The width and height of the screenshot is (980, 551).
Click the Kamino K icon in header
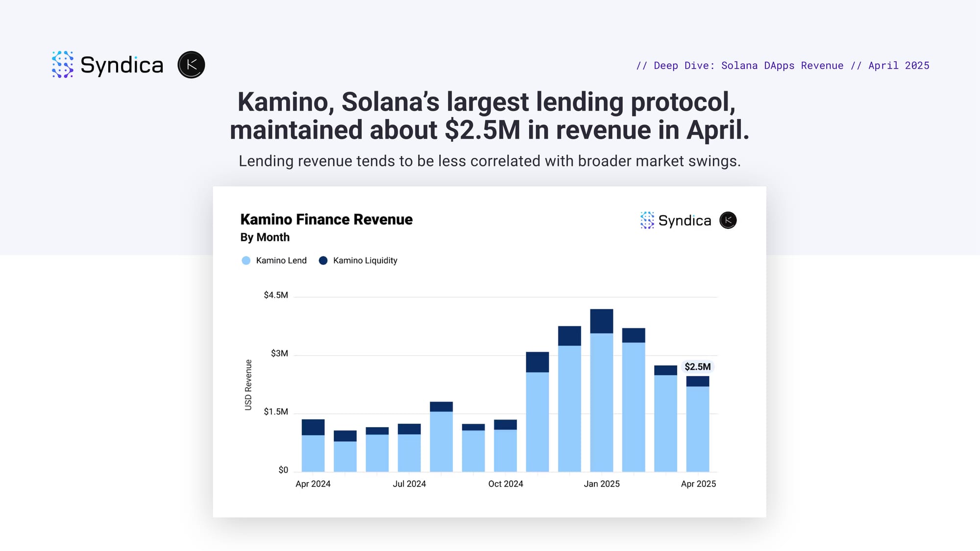pos(191,65)
